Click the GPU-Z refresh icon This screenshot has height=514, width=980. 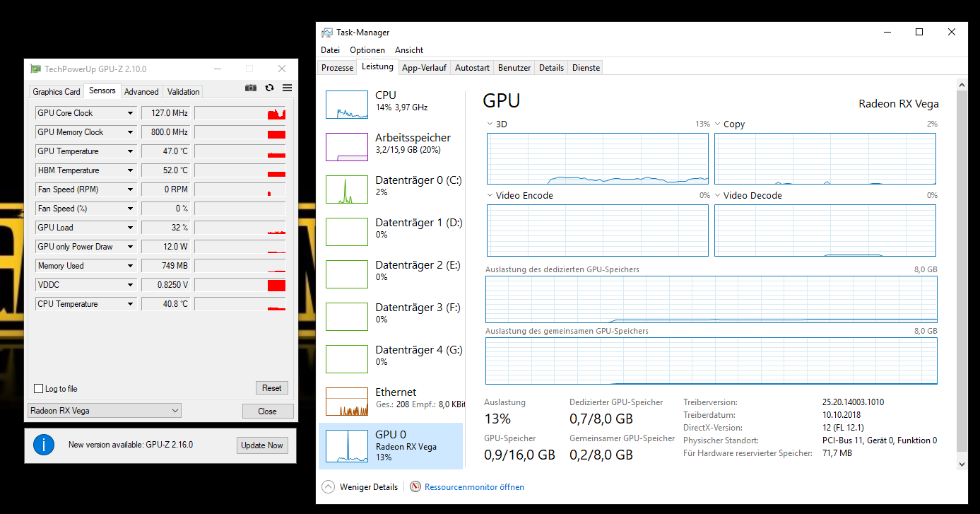pyautogui.click(x=269, y=88)
